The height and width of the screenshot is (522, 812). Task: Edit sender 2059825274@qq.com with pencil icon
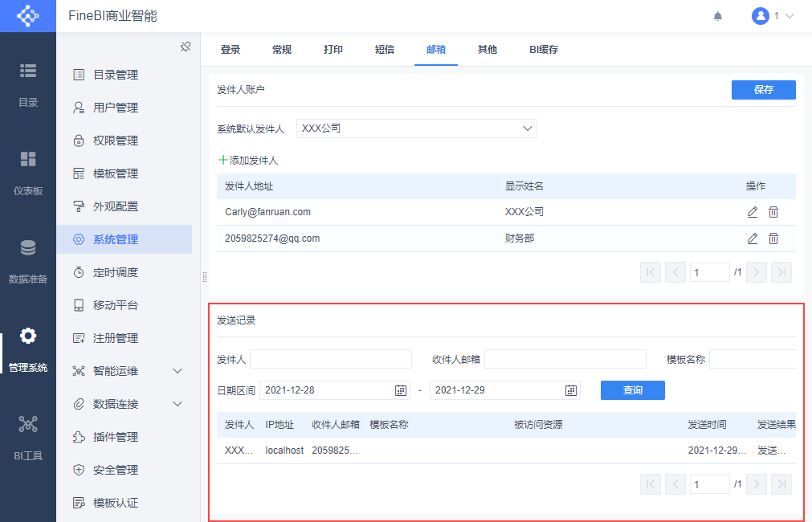click(x=753, y=239)
